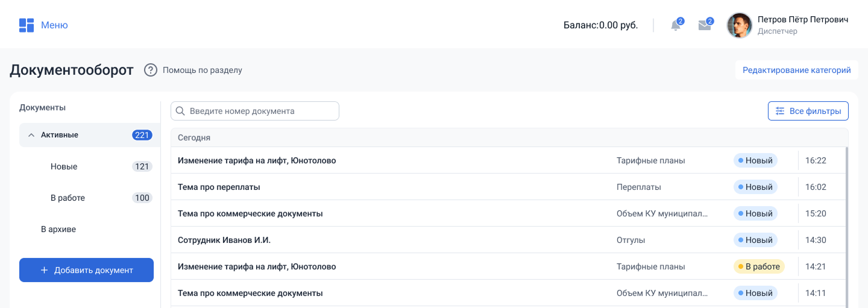
Task: Open the notifications bell icon
Action: (x=676, y=25)
